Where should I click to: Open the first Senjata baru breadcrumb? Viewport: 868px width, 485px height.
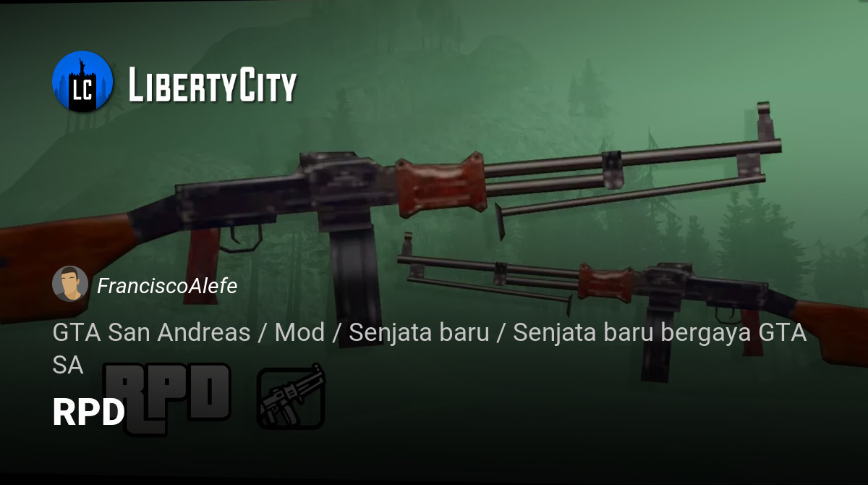point(419,333)
